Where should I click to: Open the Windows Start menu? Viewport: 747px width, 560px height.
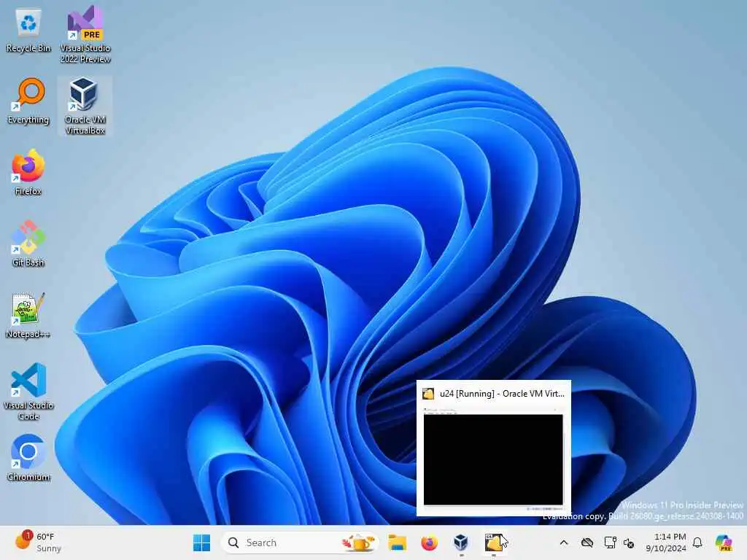pos(201,542)
